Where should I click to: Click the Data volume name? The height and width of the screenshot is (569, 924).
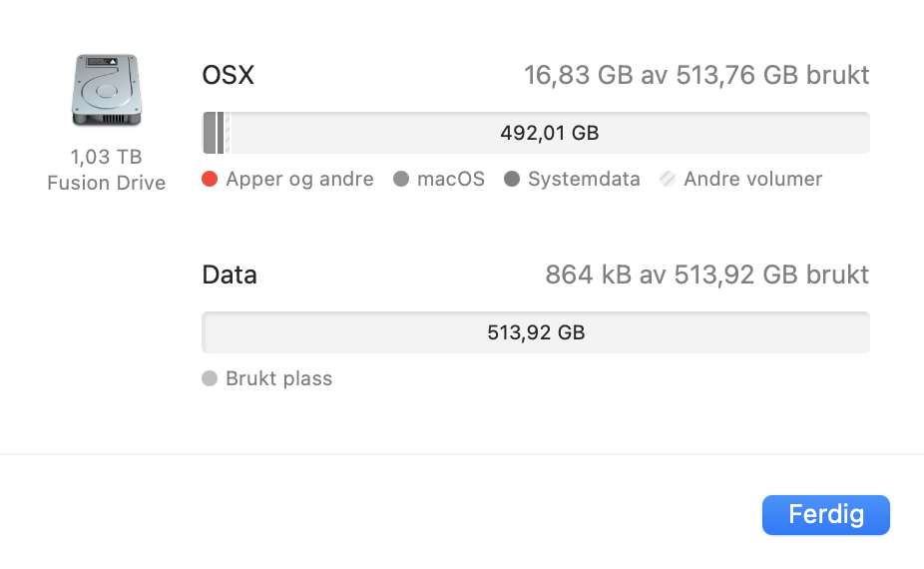pos(230,275)
